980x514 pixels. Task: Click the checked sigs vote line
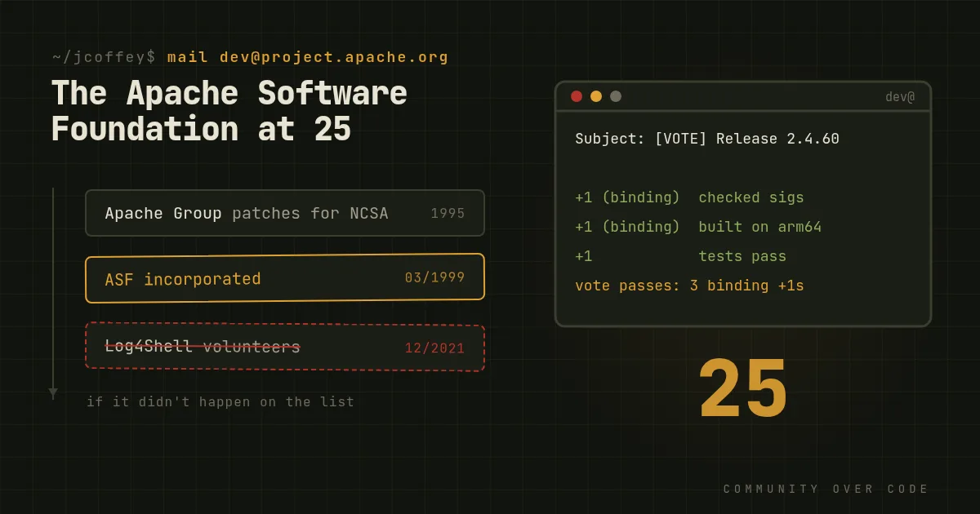pyautogui.click(x=689, y=197)
